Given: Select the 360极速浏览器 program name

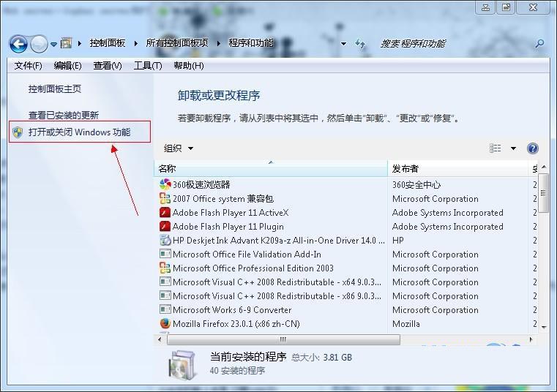Looking at the screenshot, I should (x=201, y=184).
